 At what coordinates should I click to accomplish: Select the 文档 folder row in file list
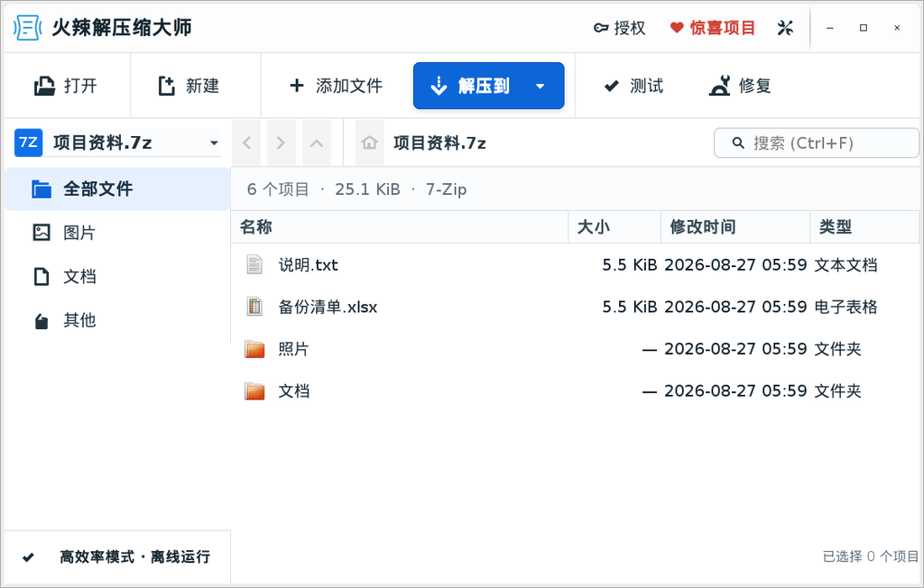(575, 391)
